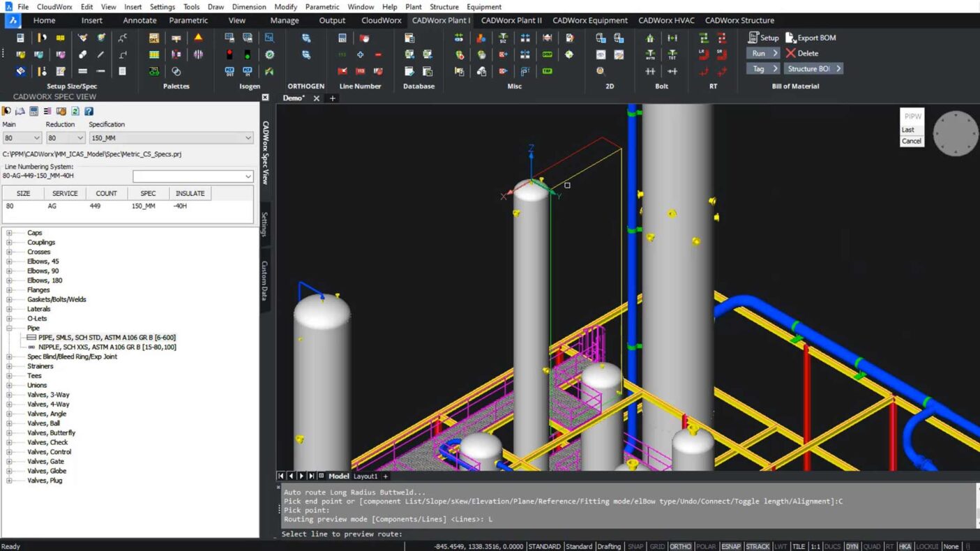Open the empty Line Numbering System dropdown

pos(193,176)
